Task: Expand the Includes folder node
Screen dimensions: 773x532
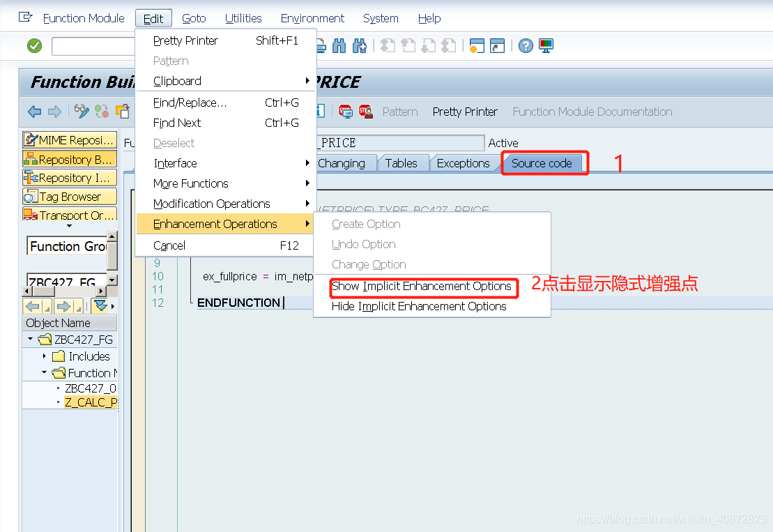Action: click(x=45, y=356)
